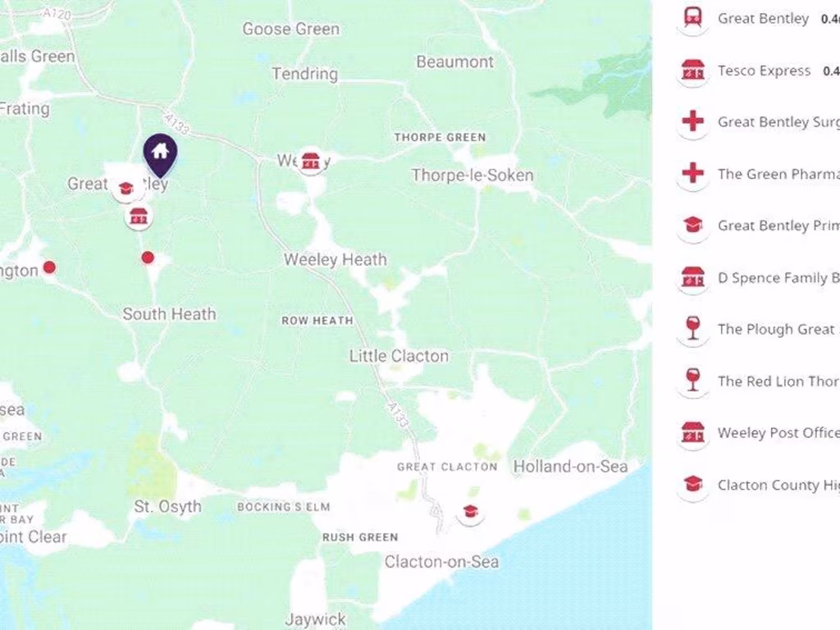Click the St. Osyth map label
840x630 pixels.
pyautogui.click(x=167, y=507)
